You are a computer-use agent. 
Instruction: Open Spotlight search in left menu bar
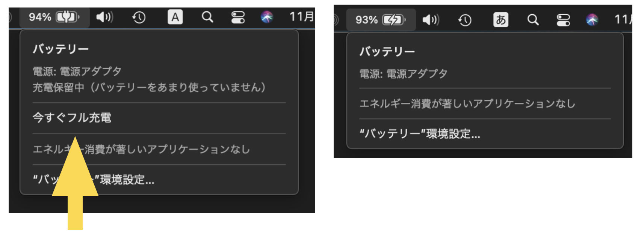click(207, 17)
